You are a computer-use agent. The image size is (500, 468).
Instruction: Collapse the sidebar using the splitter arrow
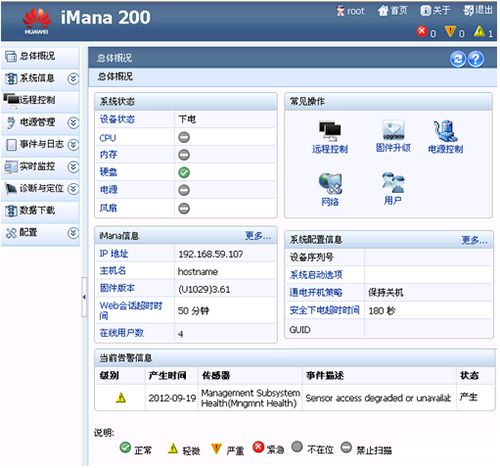(x=84, y=297)
